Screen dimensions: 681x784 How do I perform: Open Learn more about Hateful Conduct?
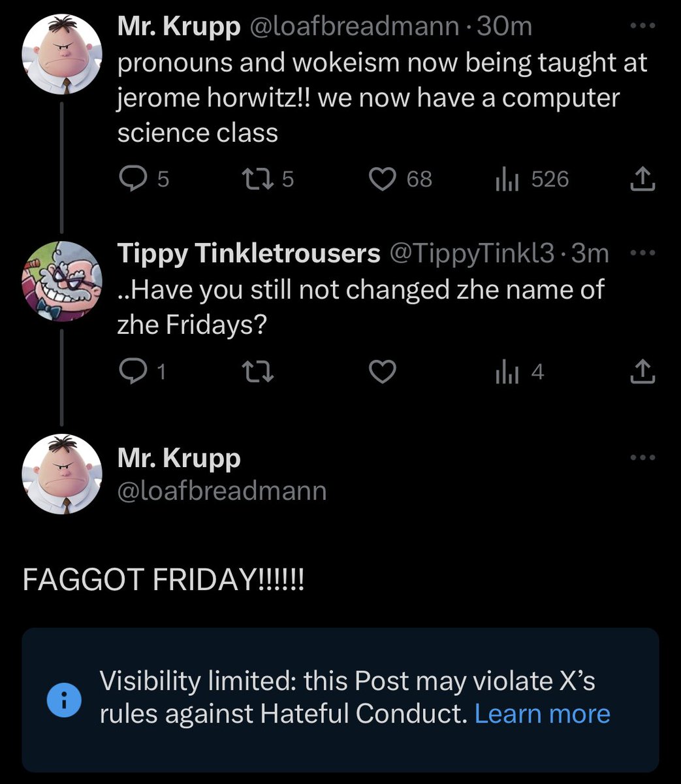542,714
